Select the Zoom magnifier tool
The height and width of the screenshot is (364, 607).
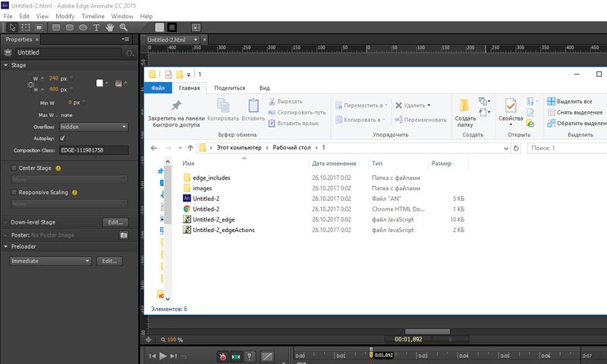124,27
